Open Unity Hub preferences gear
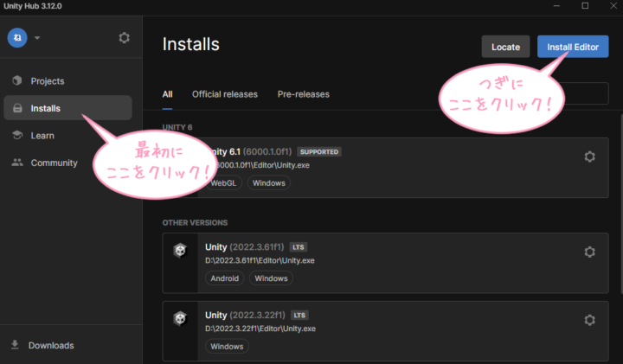The width and height of the screenshot is (623, 364). point(125,38)
